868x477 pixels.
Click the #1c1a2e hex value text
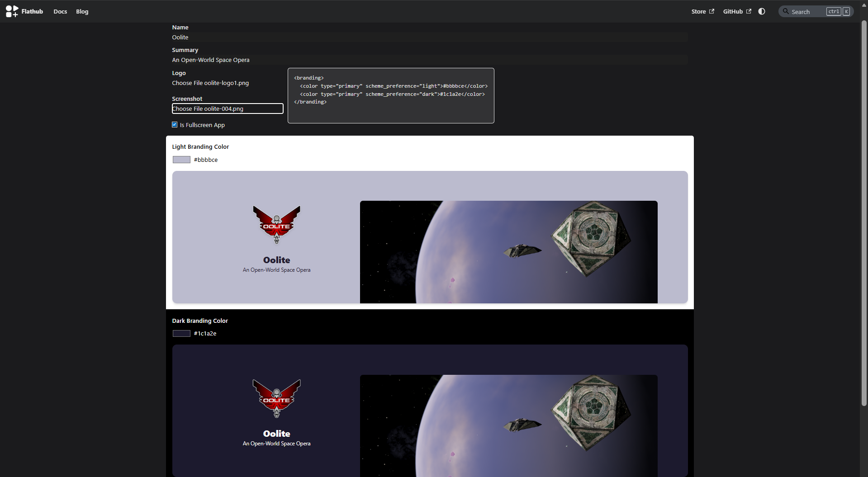(x=205, y=334)
